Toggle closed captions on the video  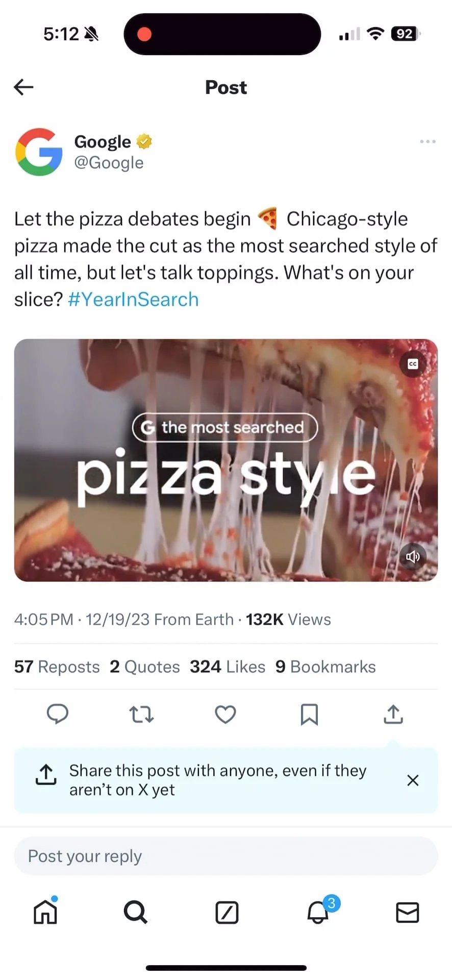tap(413, 364)
